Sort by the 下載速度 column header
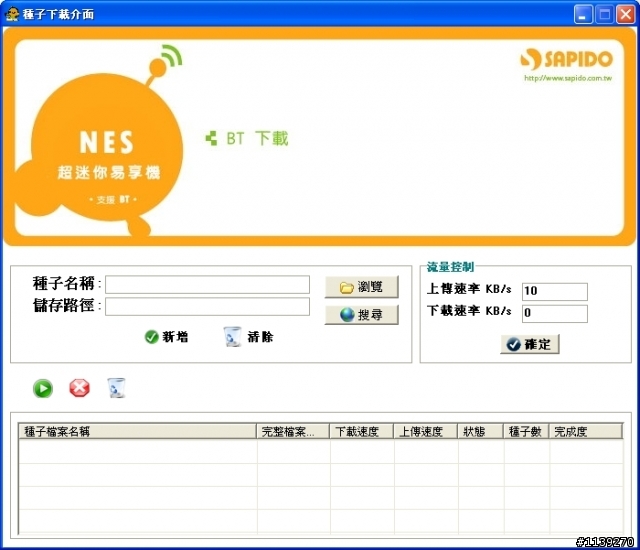 362,431
